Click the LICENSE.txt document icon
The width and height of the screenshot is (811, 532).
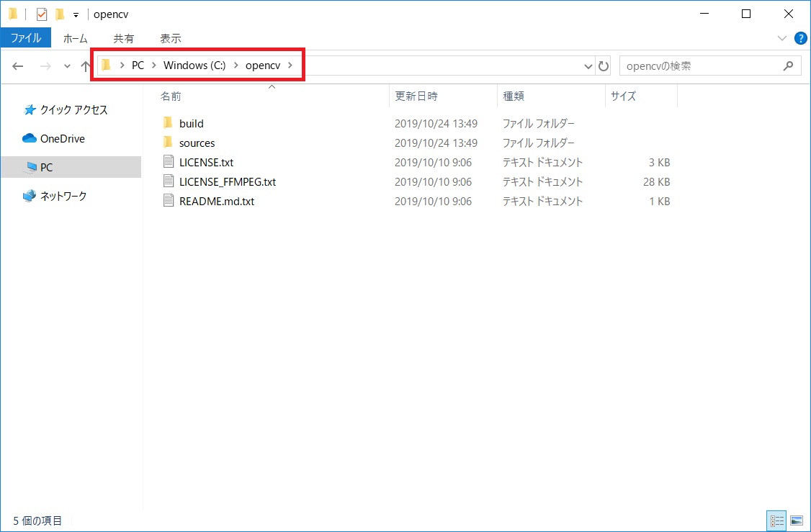tap(168, 161)
